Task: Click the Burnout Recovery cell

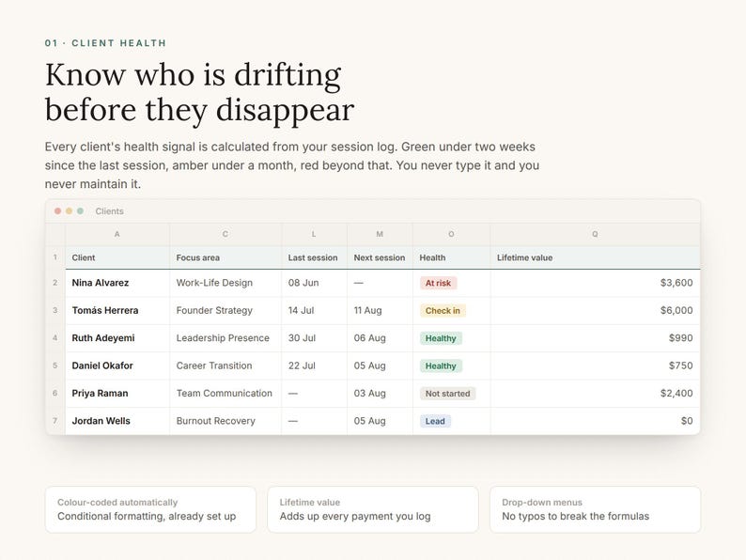Action: (x=225, y=421)
